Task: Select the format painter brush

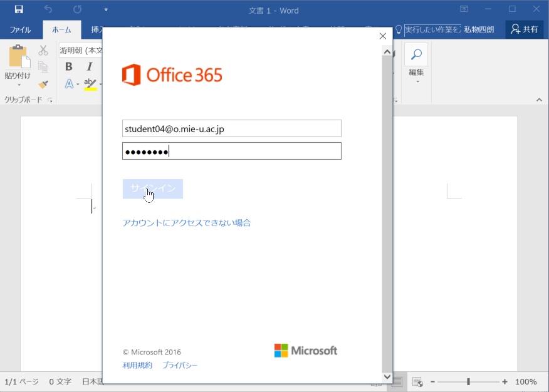Action: tap(43, 85)
